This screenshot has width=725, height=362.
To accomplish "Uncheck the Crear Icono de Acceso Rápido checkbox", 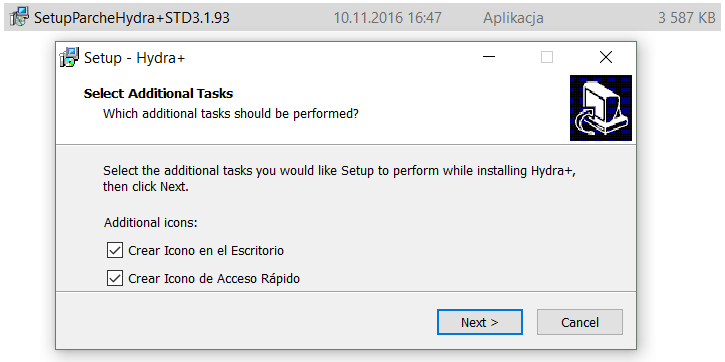I will point(115,279).
